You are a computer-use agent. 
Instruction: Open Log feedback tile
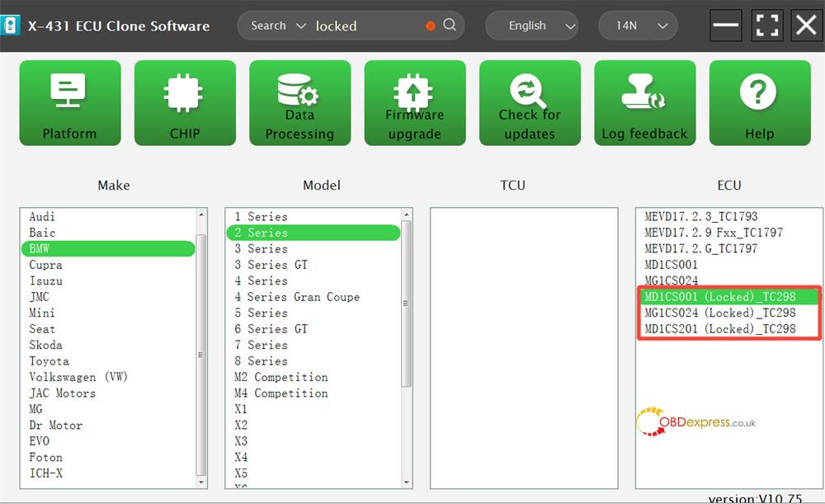pos(644,102)
